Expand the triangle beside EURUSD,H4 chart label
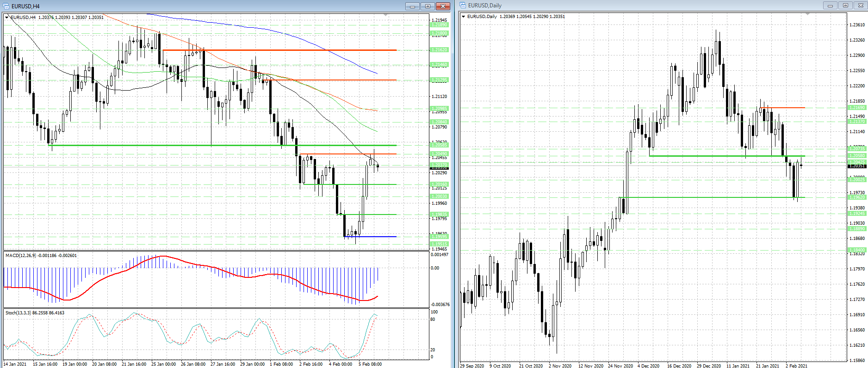 pyautogui.click(x=7, y=17)
